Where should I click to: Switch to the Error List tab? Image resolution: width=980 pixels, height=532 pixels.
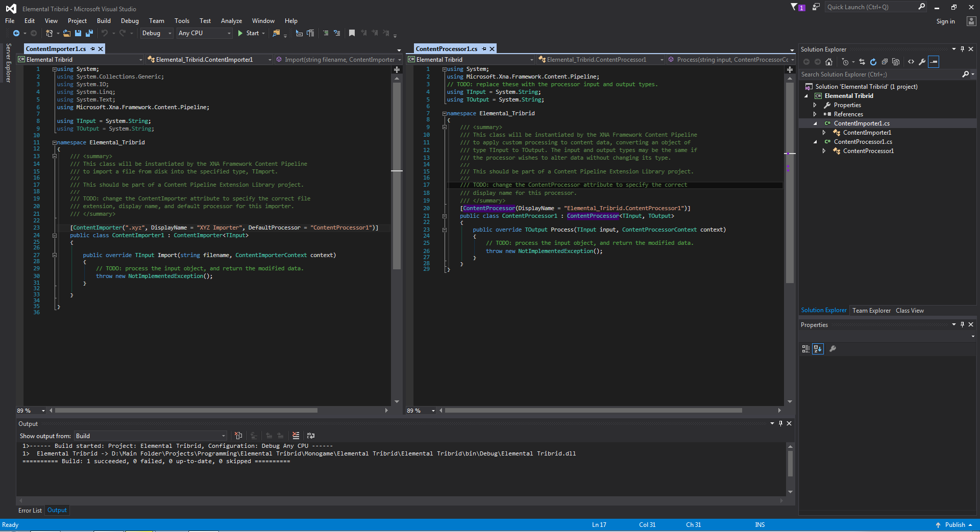click(30, 511)
